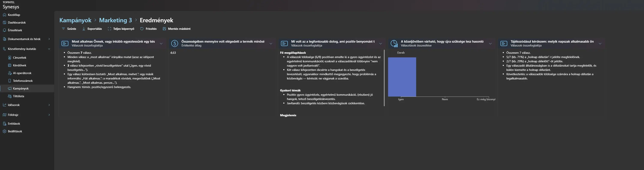
Task: Click the Címzettek sidebar icon
Action: tap(9, 58)
